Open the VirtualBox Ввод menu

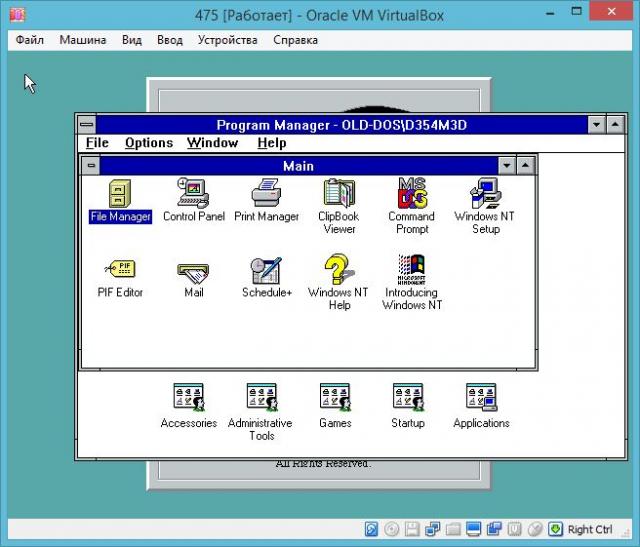[x=170, y=40]
